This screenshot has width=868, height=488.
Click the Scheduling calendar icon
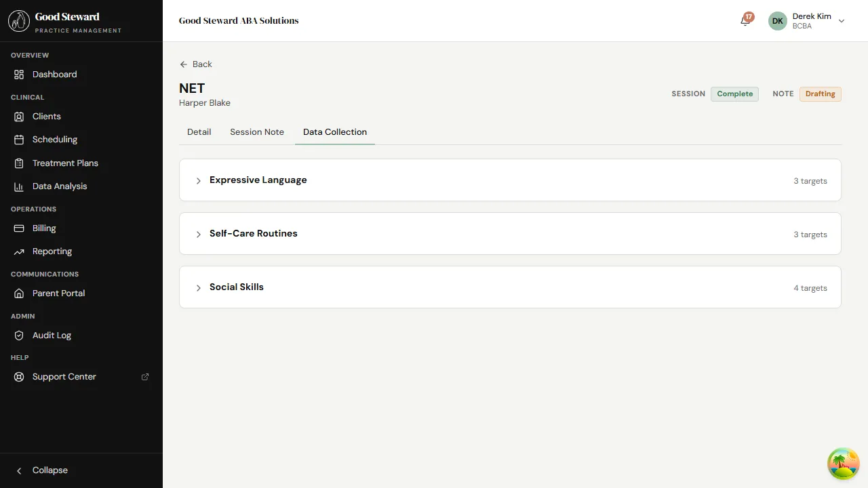pos(19,139)
